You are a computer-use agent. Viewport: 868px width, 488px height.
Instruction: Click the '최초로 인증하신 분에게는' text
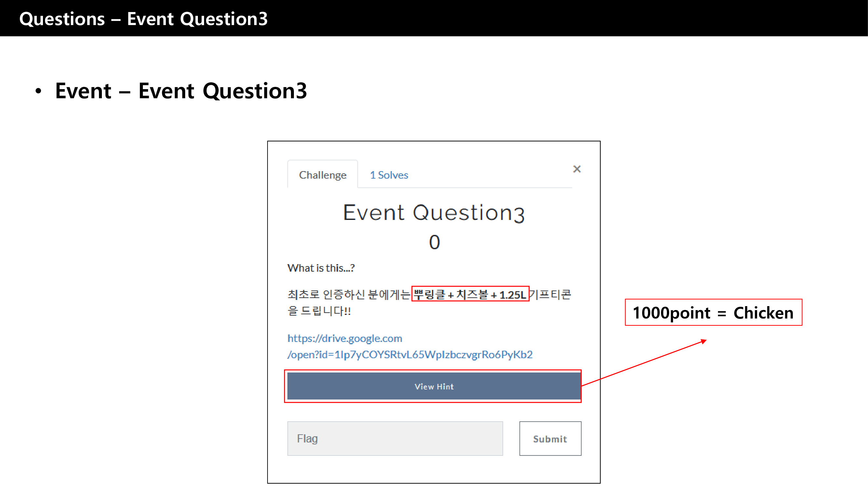coord(349,294)
